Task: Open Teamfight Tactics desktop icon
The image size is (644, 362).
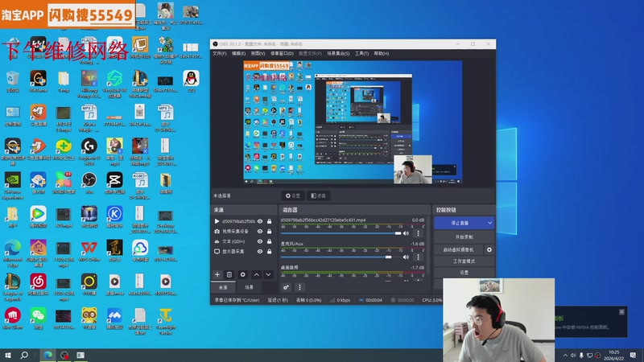Action: tap(166, 321)
